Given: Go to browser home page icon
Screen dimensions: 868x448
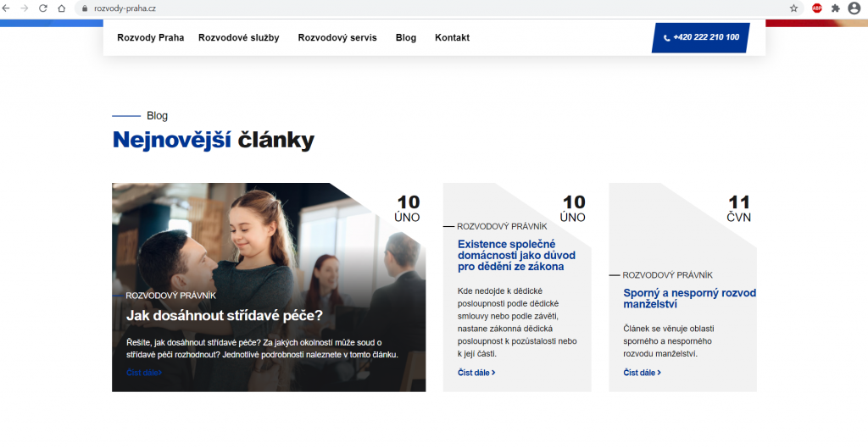Looking at the screenshot, I should (61, 8).
